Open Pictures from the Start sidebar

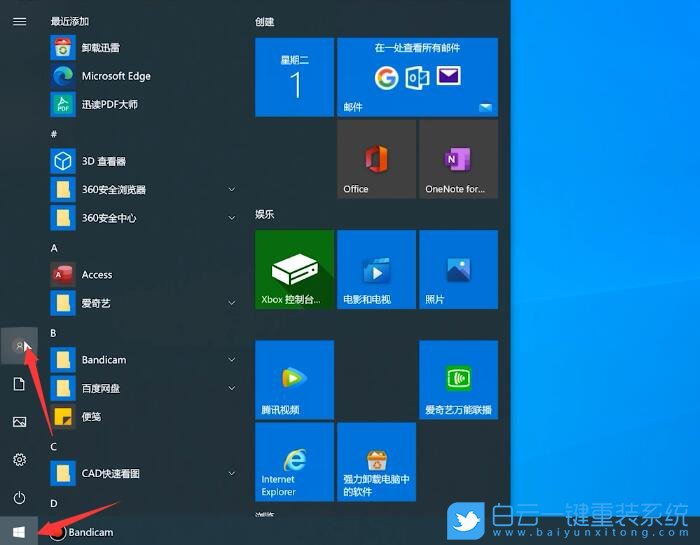pyautogui.click(x=19, y=422)
